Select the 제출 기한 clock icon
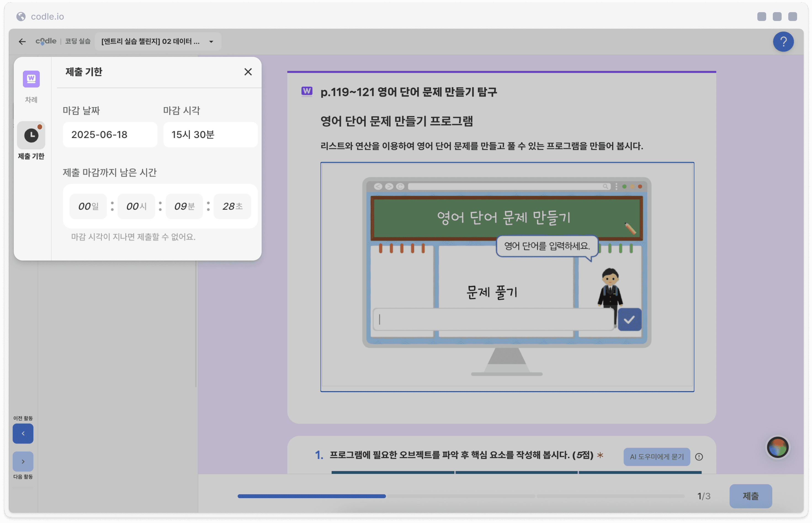Viewport: 812px width, 523px height. coord(31,135)
